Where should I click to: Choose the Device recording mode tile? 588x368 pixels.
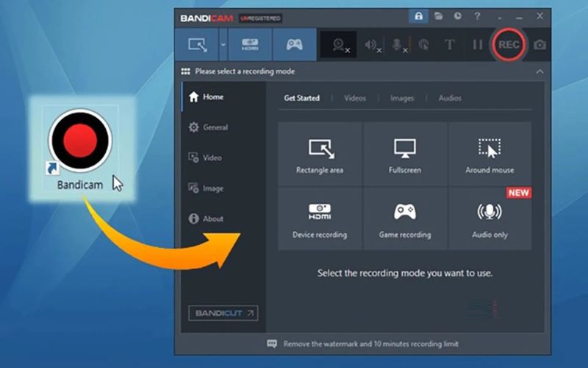320,219
